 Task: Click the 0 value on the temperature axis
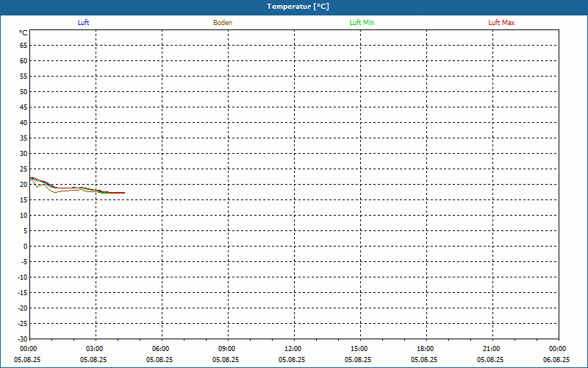(x=26, y=247)
